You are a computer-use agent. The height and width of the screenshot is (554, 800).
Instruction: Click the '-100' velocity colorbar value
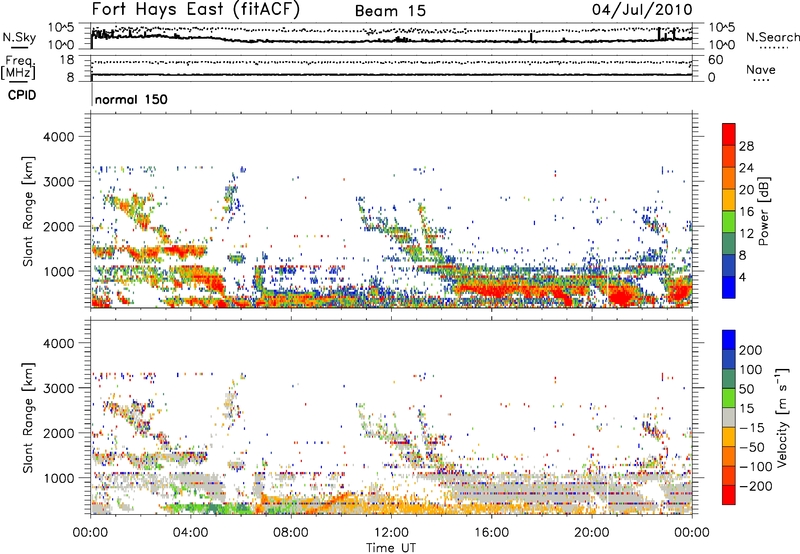(x=756, y=467)
